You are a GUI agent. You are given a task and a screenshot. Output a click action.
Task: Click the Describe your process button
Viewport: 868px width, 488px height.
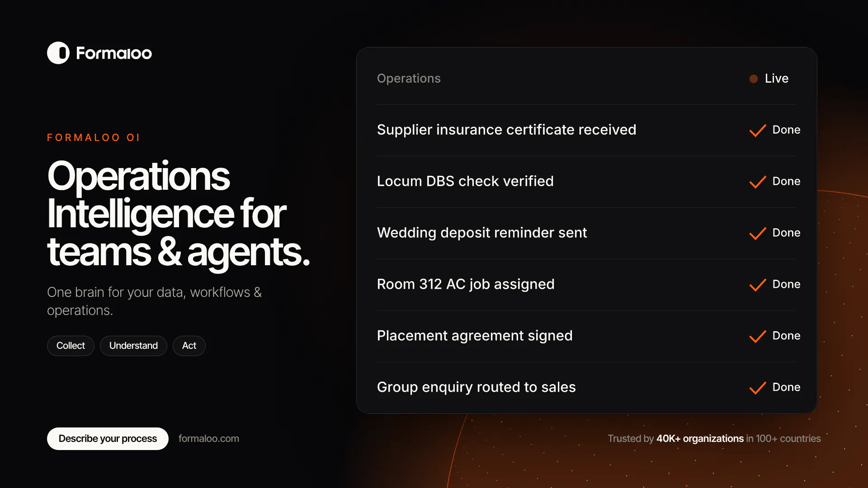[108, 439]
